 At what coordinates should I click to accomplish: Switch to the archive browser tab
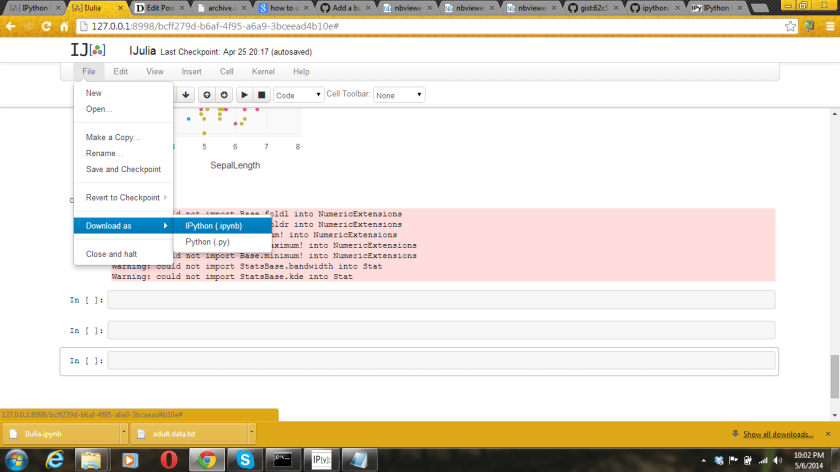pos(222,8)
